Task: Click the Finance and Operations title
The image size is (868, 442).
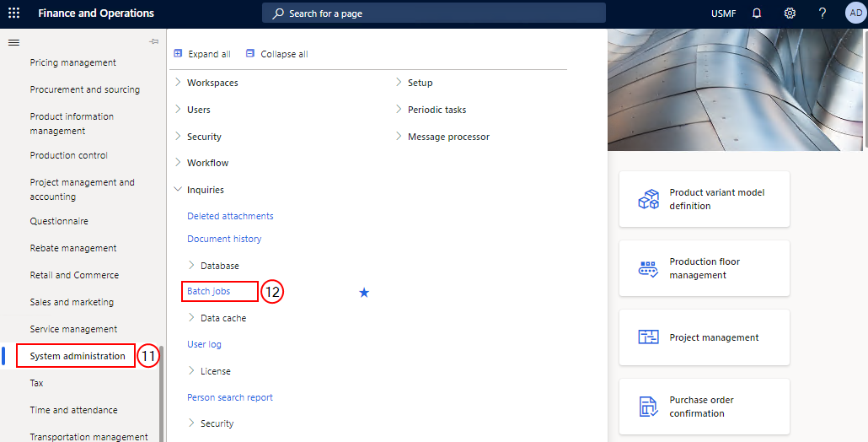Action: 96,13
